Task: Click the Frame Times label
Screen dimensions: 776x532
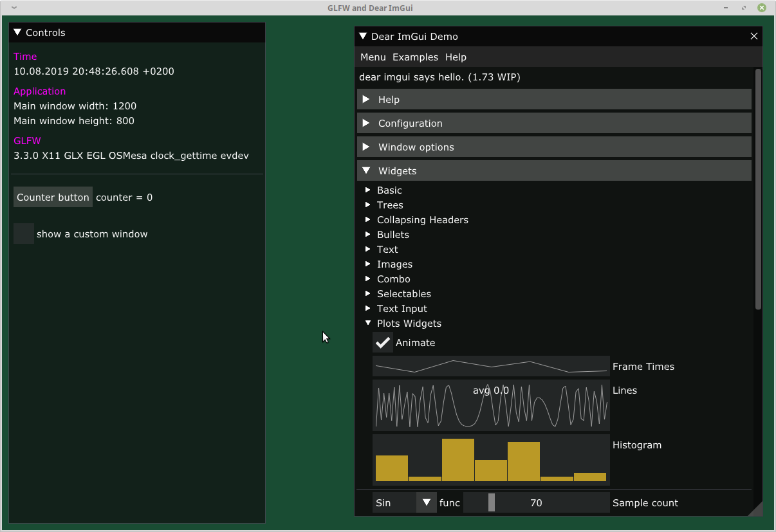Action: pyautogui.click(x=643, y=366)
